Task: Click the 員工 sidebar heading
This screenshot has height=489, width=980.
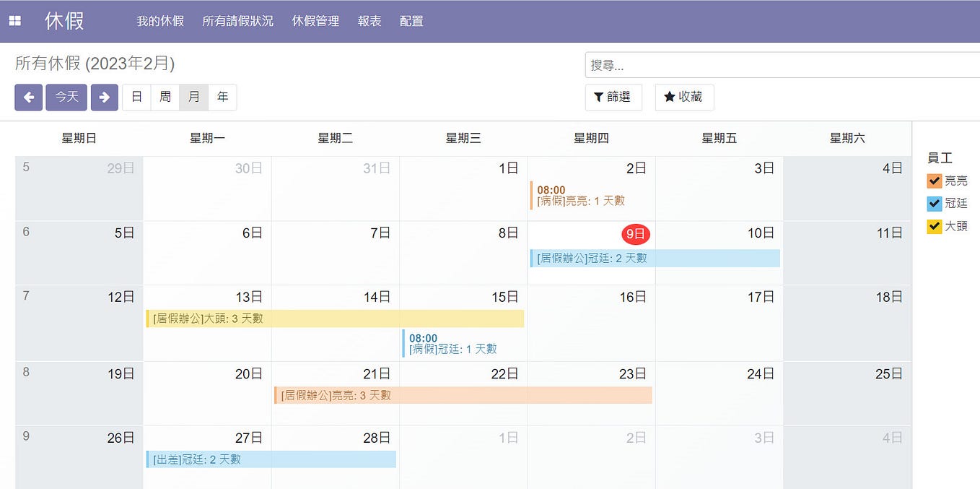Action: [x=940, y=158]
